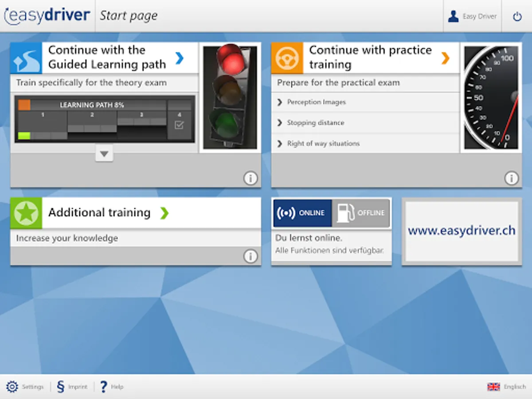Open info icon in practice training card
The height and width of the screenshot is (399, 532).
[511, 178]
